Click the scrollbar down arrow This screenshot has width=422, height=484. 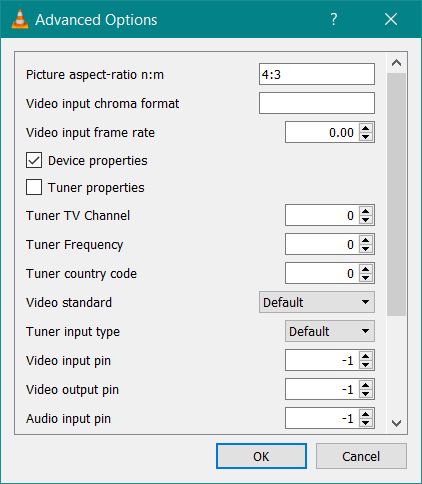396,423
